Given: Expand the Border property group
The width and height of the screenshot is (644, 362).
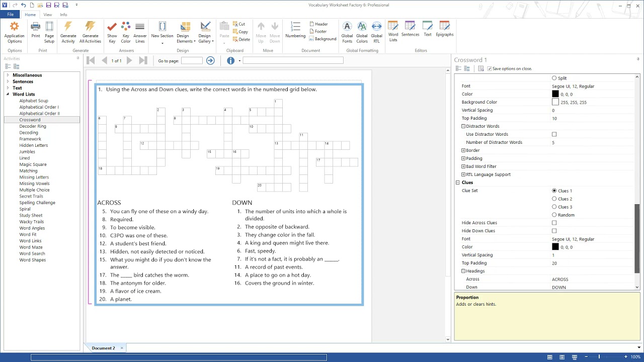Looking at the screenshot, I should pyautogui.click(x=463, y=150).
